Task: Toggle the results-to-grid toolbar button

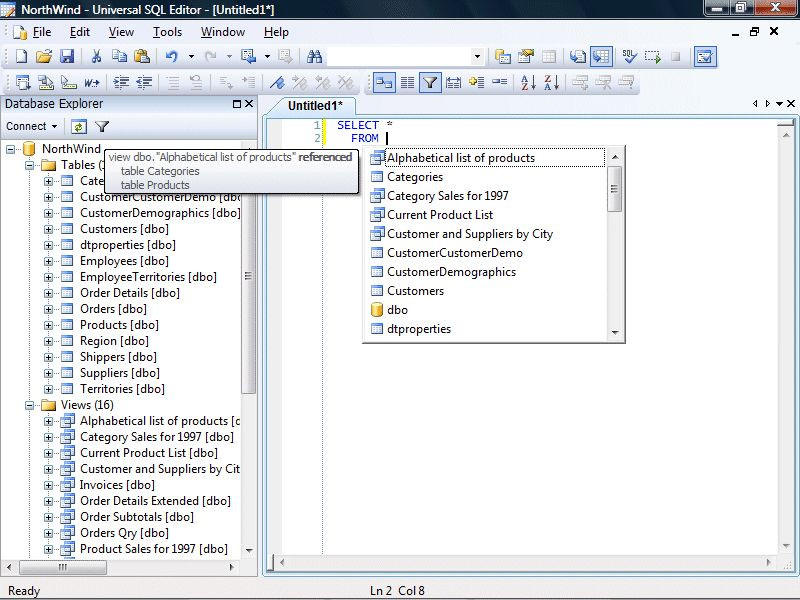Action: coord(601,56)
